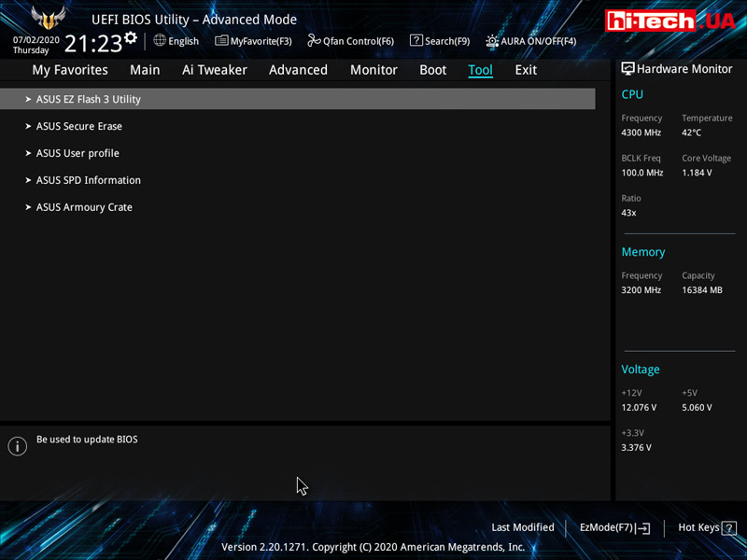Expand ASUS EZ Flash 3 Utility

[88, 99]
